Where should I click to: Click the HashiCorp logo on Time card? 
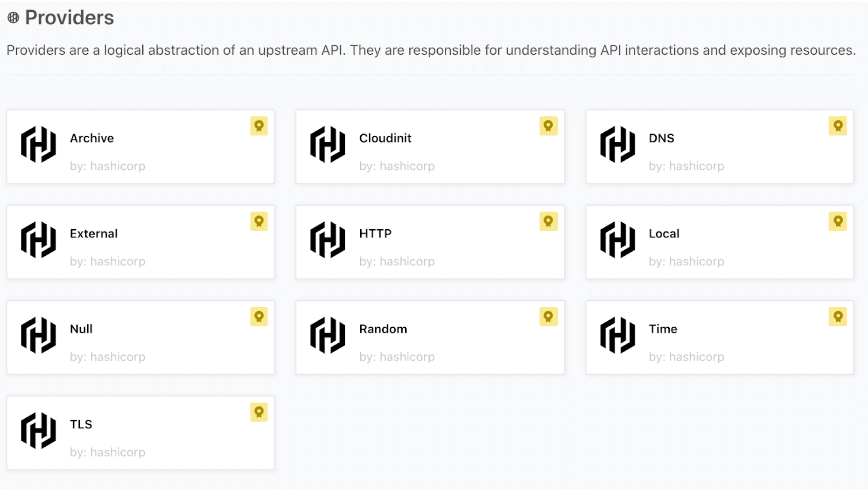pos(617,335)
